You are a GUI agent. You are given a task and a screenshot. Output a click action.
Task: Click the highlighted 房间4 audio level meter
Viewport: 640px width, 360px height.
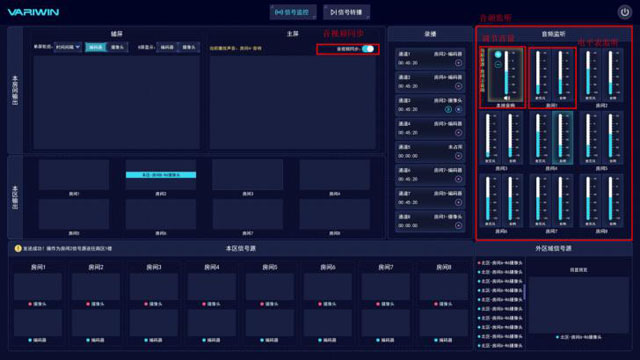click(x=562, y=138)
